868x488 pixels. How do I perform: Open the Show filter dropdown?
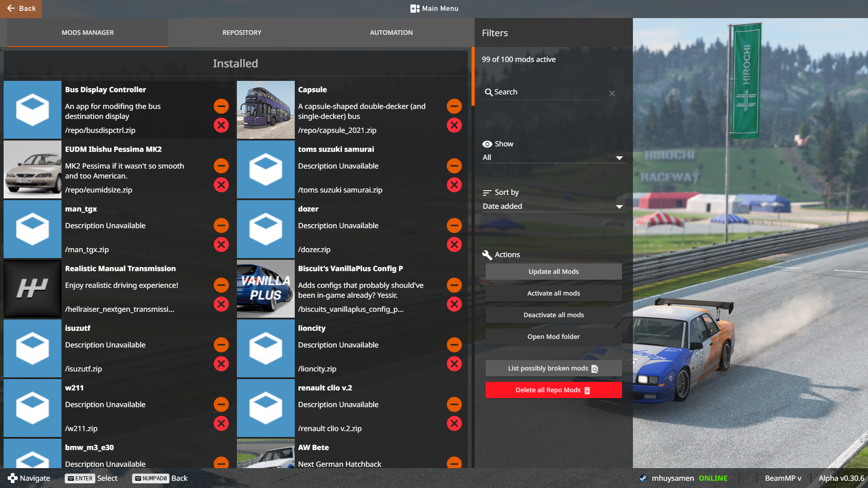553,157
